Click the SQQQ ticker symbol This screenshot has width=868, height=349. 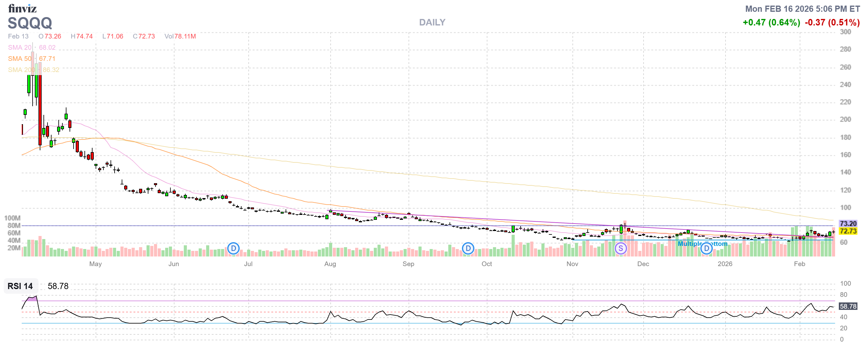pos(30,23)
